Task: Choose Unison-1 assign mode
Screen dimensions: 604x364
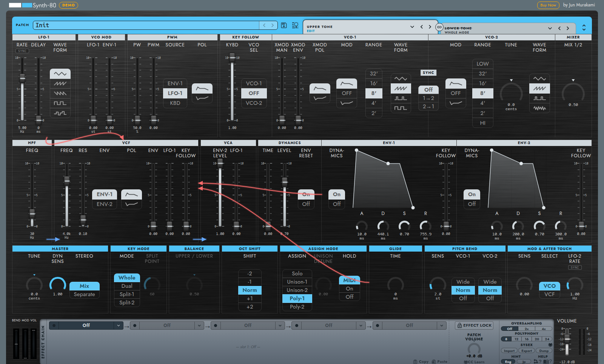Action: coord(297,282)
